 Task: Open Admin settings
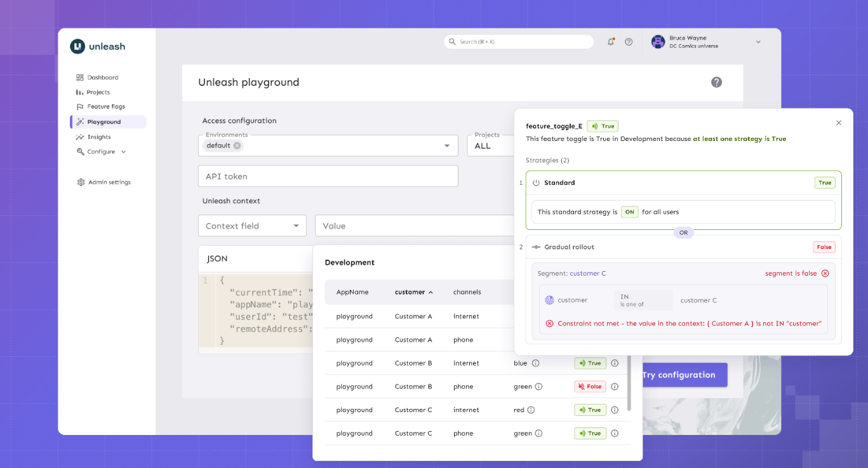pos(103,182)
